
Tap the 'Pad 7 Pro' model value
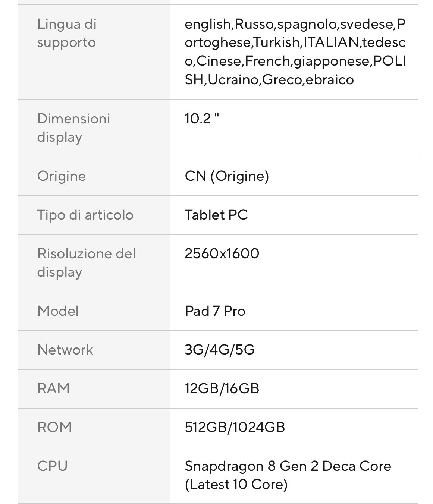pyautogui.click(x=215, y=311)
